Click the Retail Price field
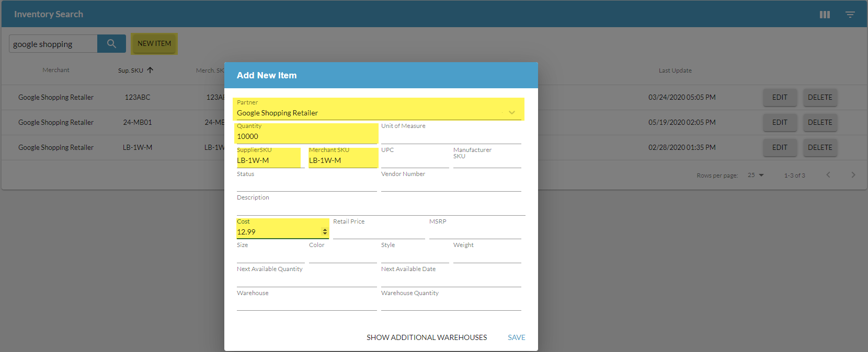 pos(379,232)
